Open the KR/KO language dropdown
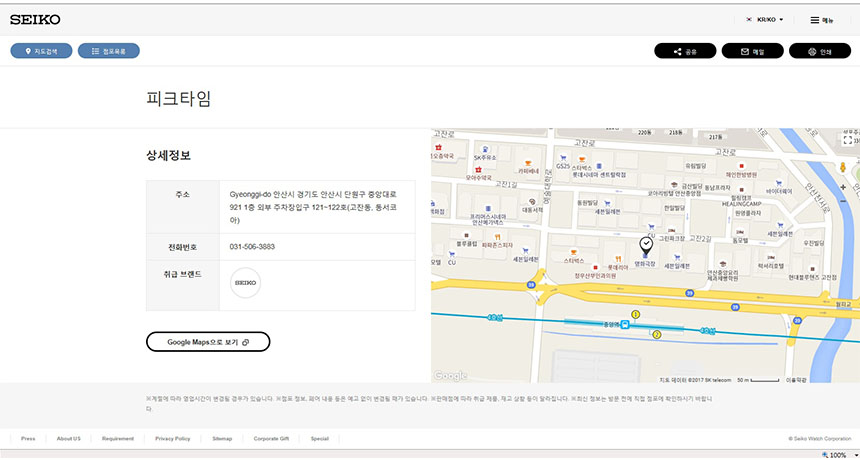Viewport: 860px width, 460px height. point(765,20)
